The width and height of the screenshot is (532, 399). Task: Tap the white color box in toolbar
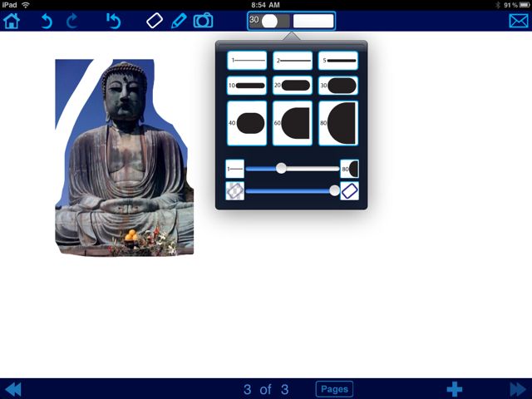[x=313, y=21]
